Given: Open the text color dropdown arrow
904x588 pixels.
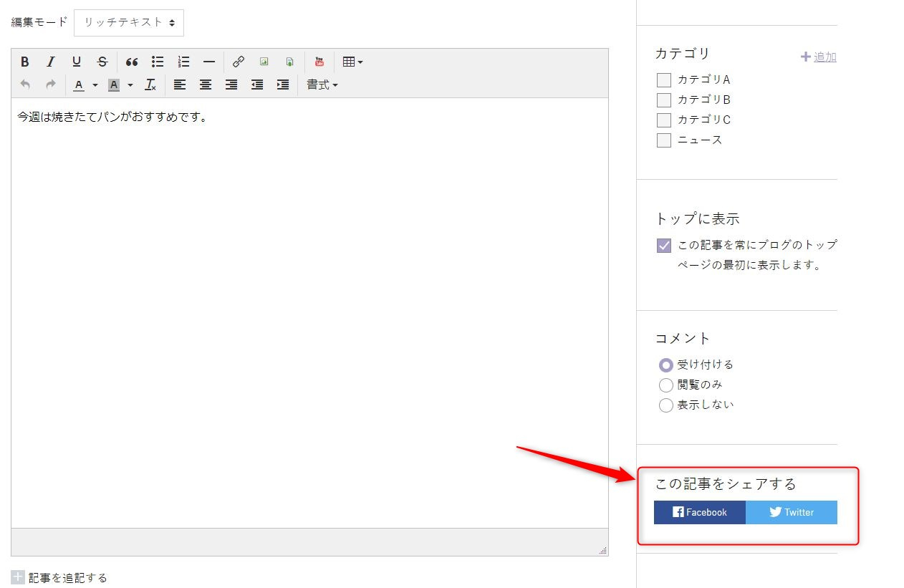Looking at the screenshot, I should tap(95, 85).
